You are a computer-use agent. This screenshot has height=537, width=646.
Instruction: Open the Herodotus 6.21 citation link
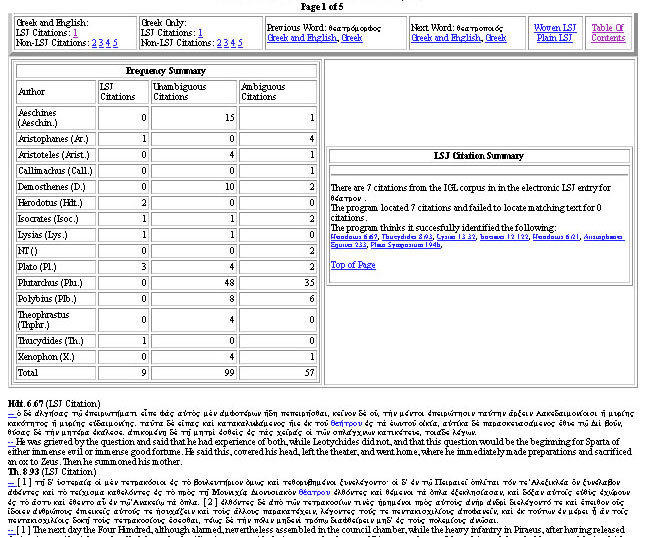click(x=556, y=237)
